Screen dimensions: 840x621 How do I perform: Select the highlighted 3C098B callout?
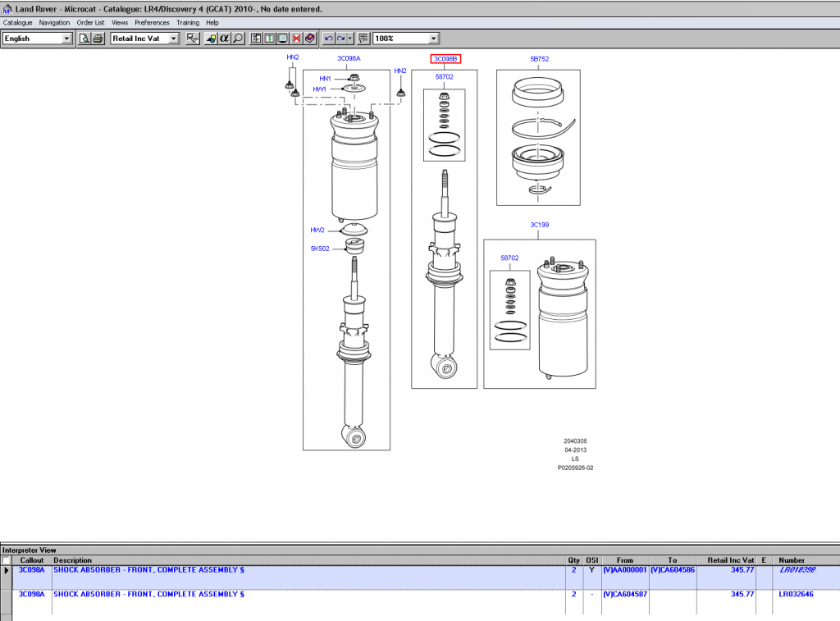coord(445,59)
